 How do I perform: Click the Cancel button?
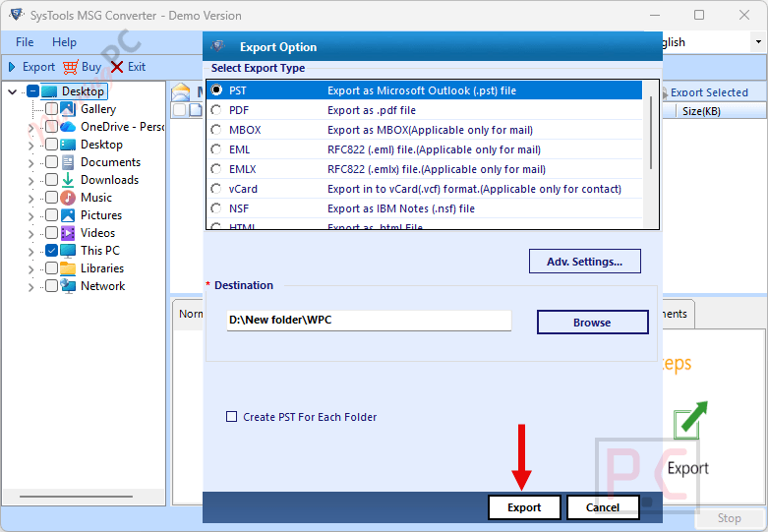(x=603, y=507)
